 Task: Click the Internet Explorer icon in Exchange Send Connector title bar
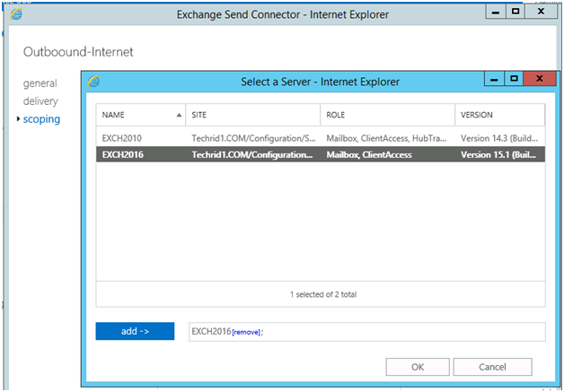pos(16,14)
